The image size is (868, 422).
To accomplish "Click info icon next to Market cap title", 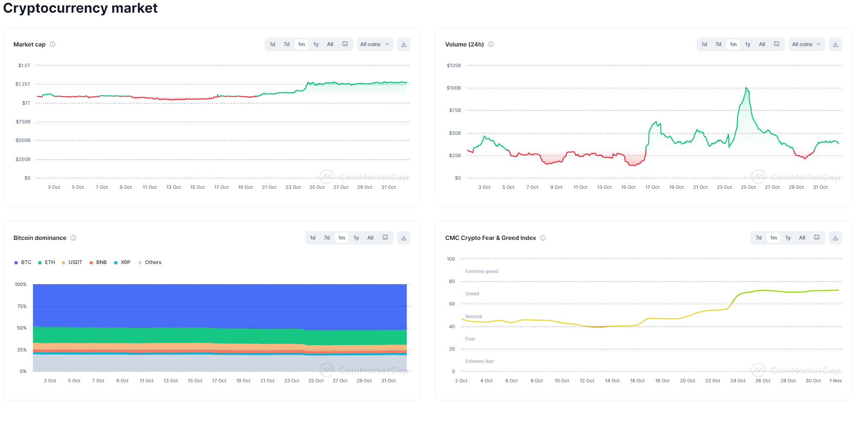I will pyautogui.click(x=52, y=44).
